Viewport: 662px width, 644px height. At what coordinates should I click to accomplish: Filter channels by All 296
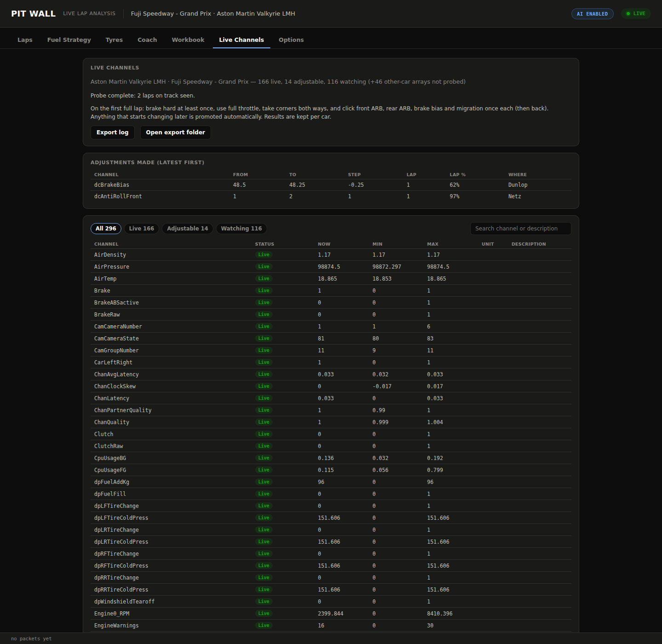pyautogui.click(x=106, y=229)
